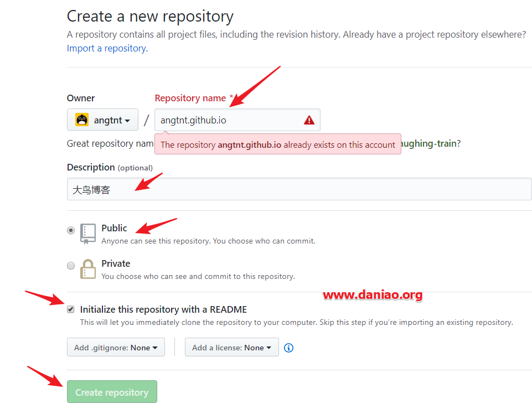Click the red warning icon in repository name field
This screenshot has height=414, width=532.
(x=309, y=120)
